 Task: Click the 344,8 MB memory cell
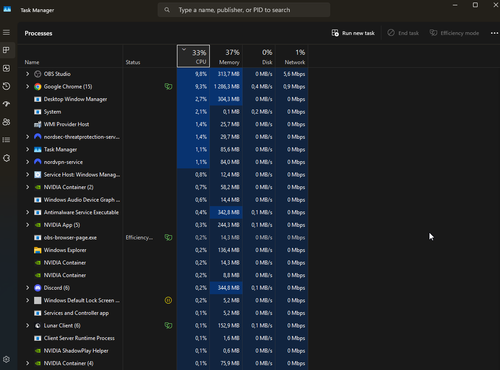(226, 288)
